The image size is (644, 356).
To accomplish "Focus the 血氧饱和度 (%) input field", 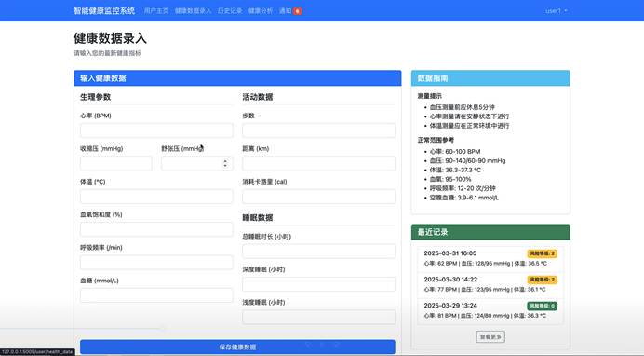I will [x=156, y=229].
